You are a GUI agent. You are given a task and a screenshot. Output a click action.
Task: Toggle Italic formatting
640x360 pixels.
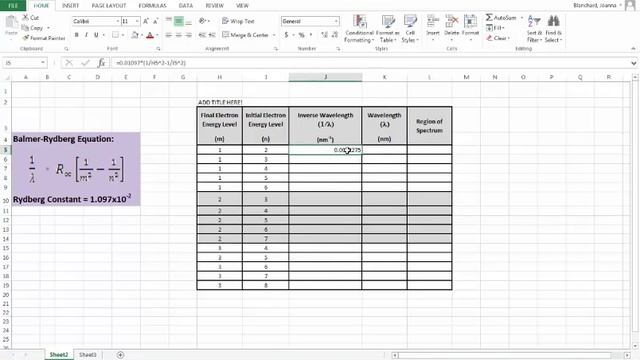click(x=86, y=35)
